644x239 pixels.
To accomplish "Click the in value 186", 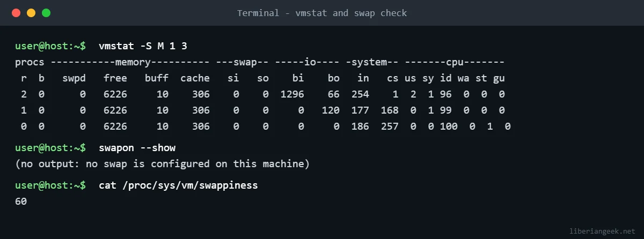I will point(360,126).
